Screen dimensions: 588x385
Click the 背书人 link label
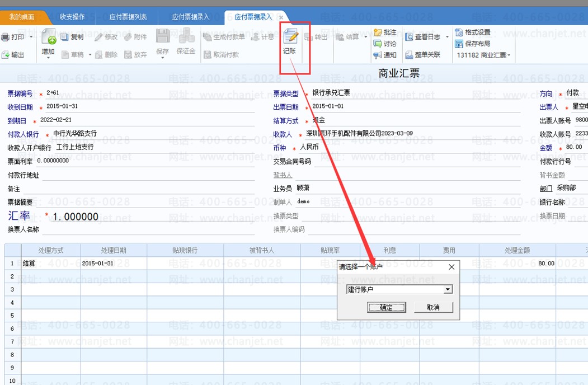coord(283,175)
